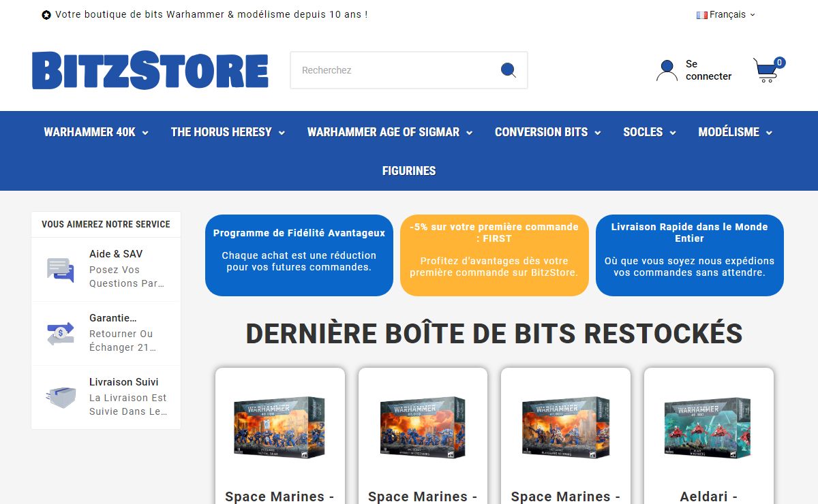Click the 'Votre boutique de bits Warhammer' tagline
This screenshot has width=818, height=504.
211,14
